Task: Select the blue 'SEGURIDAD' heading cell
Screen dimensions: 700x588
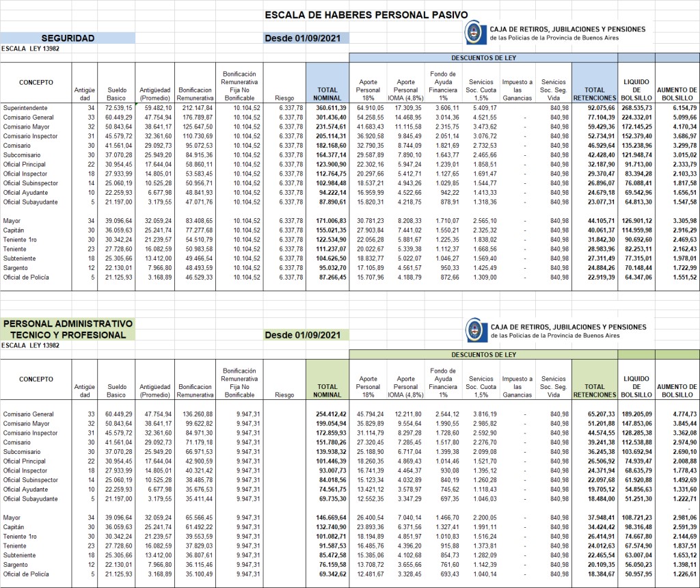Action: pos(68,38)
